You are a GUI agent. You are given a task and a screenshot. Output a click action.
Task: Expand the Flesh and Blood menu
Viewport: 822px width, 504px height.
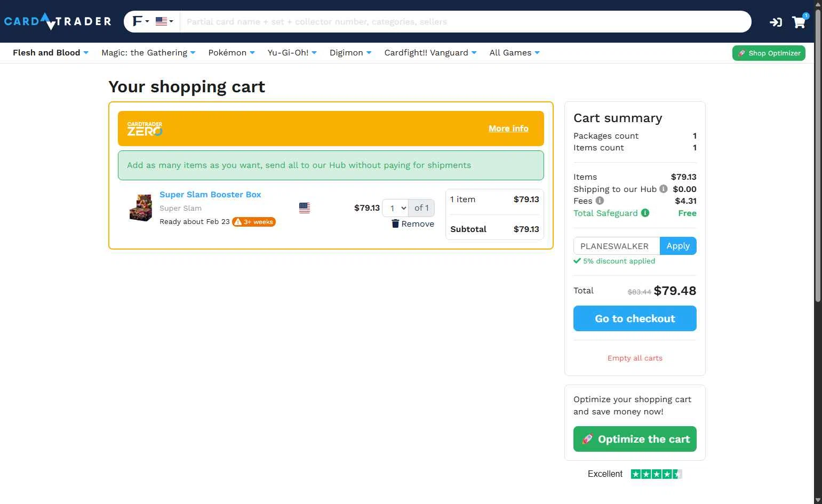point(51,53)
